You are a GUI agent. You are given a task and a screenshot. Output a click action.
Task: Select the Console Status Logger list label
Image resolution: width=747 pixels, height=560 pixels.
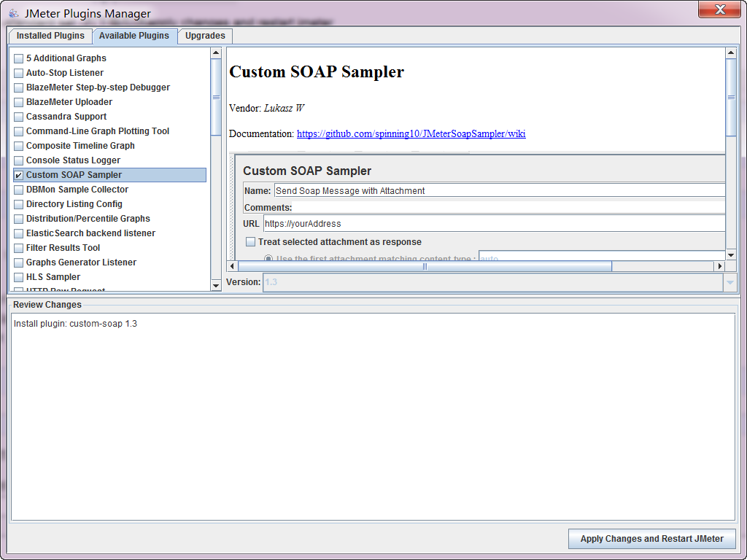coord(73,160)
